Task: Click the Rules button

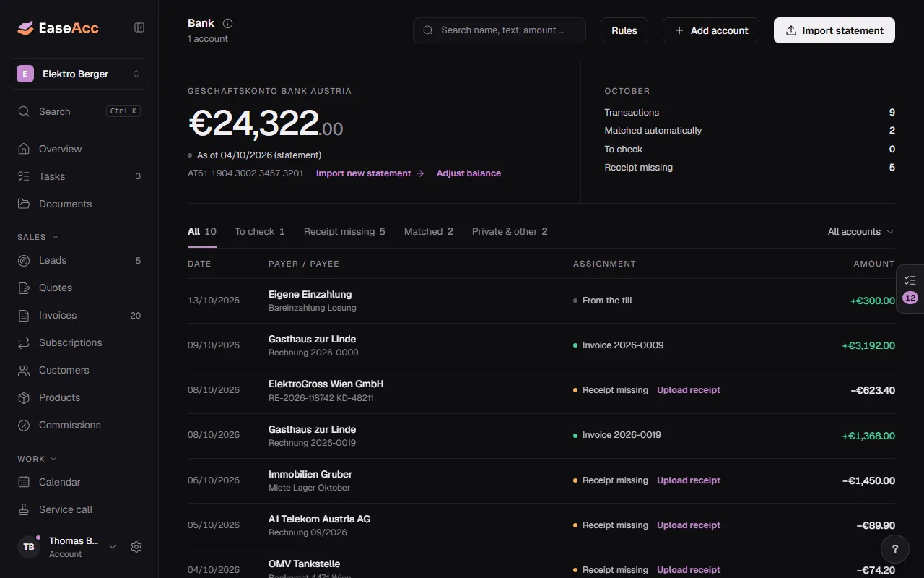Action: coord(624,30)
